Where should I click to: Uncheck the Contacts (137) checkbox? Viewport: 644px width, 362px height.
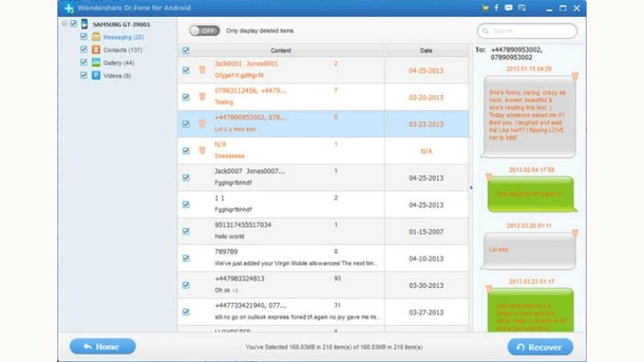pos(84,50)
